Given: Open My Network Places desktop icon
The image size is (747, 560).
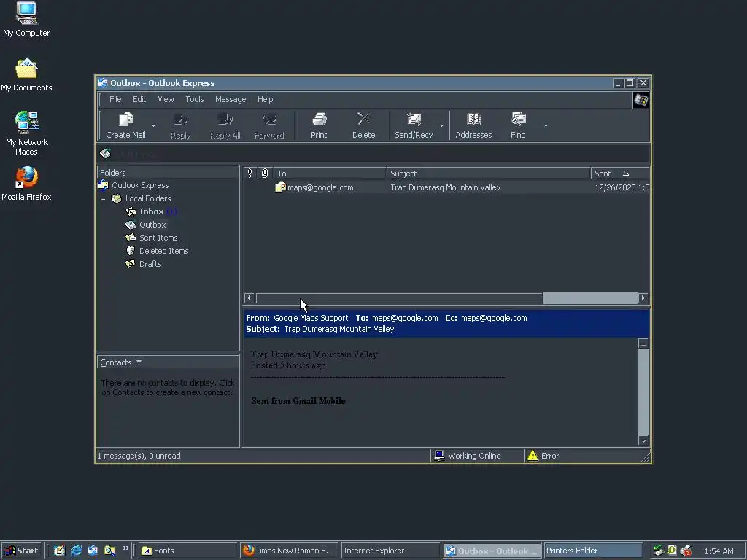Looking at the screenshot, I should [x=26, y=133].
